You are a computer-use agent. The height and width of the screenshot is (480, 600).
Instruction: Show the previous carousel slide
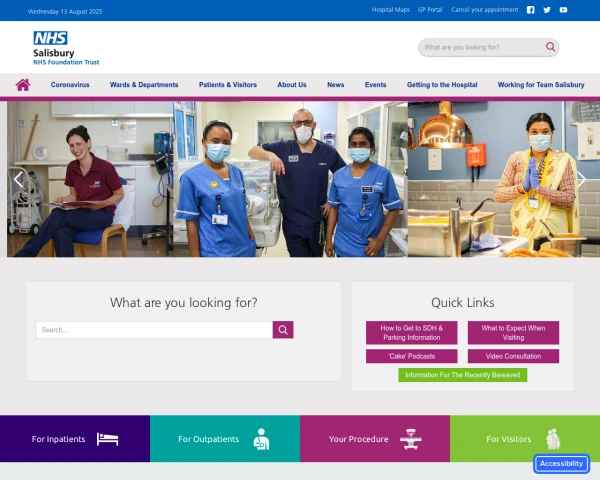[x=18, y=179]
